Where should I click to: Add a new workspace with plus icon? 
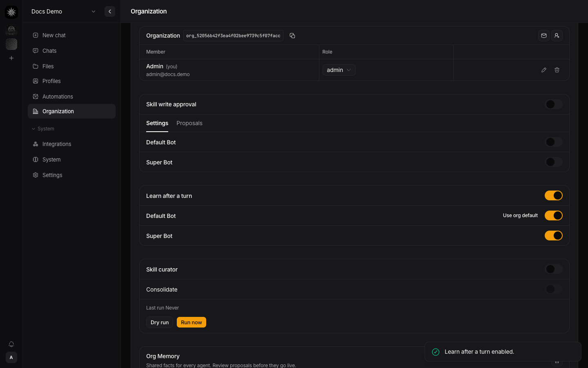[x=11, y=58]
